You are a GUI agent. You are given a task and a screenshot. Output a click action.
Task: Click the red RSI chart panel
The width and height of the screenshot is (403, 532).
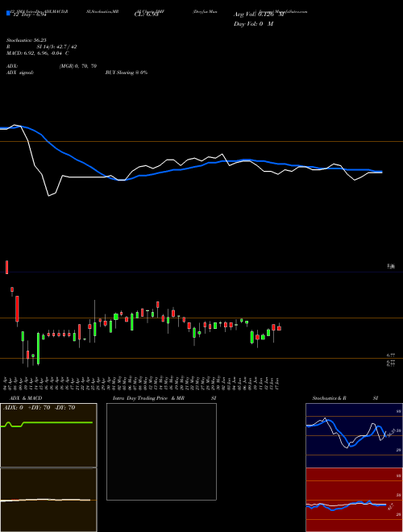354,500
